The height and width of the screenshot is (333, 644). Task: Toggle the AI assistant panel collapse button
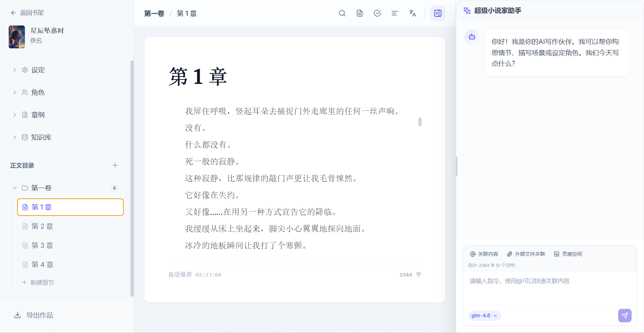click(438, 13)
